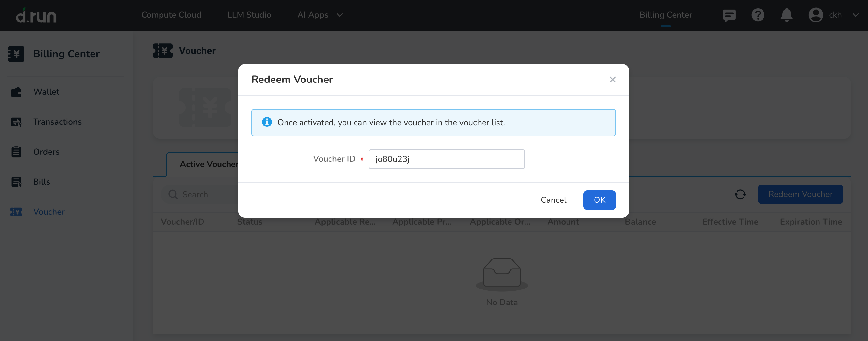Close the Redeem Voucher dialog
The height and width of the screenshot is (341, 868).
pos(612,80)
